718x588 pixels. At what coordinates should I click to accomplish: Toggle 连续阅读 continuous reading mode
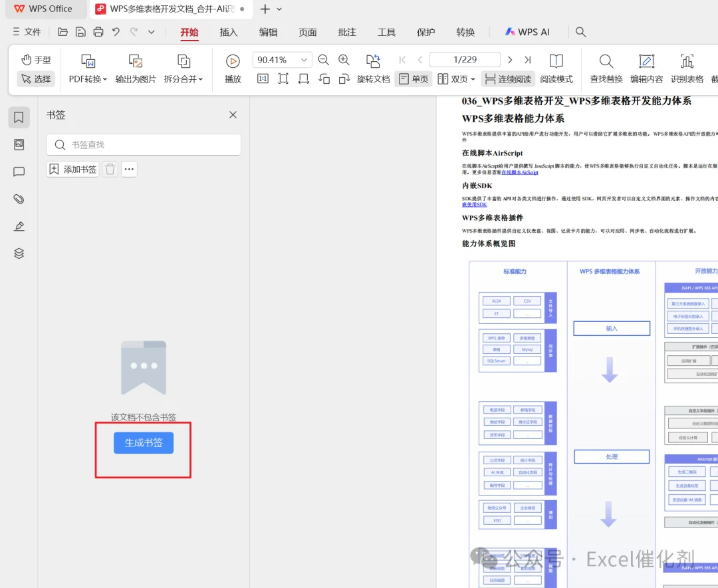[x=509, y=79]
